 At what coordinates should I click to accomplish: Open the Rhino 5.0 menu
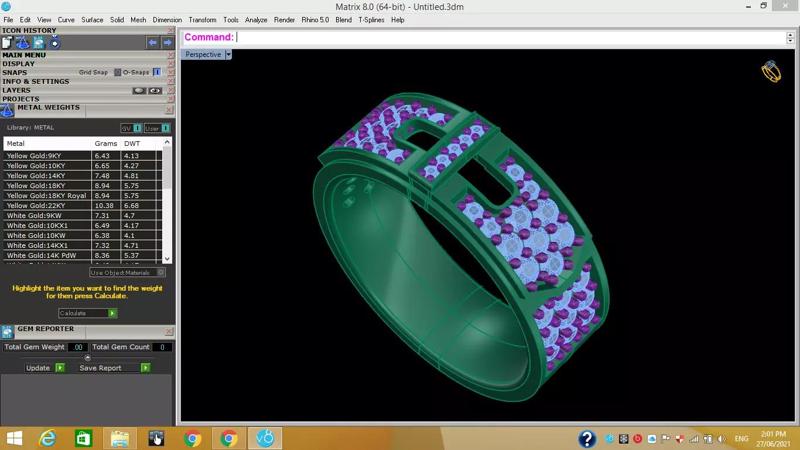tap(315, 20)
